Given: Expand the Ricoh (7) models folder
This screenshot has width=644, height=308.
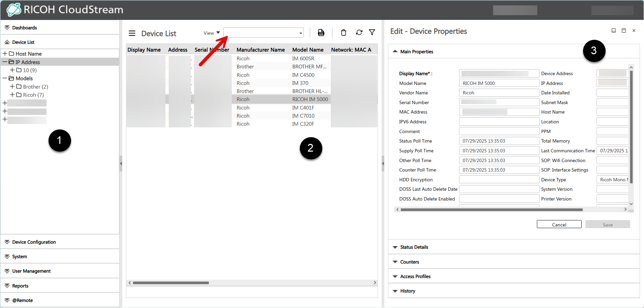Looking at the screenshot, I should pyautogui.click(x=12, y=95).
